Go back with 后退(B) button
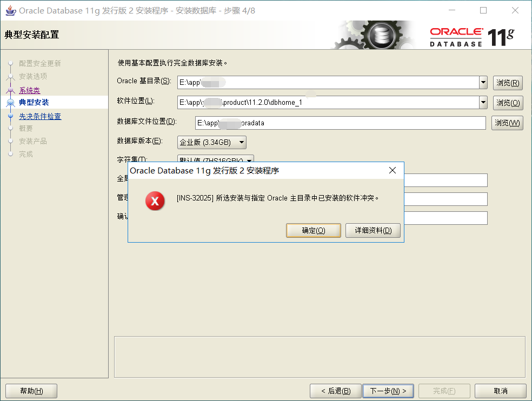 click(336, 391)
